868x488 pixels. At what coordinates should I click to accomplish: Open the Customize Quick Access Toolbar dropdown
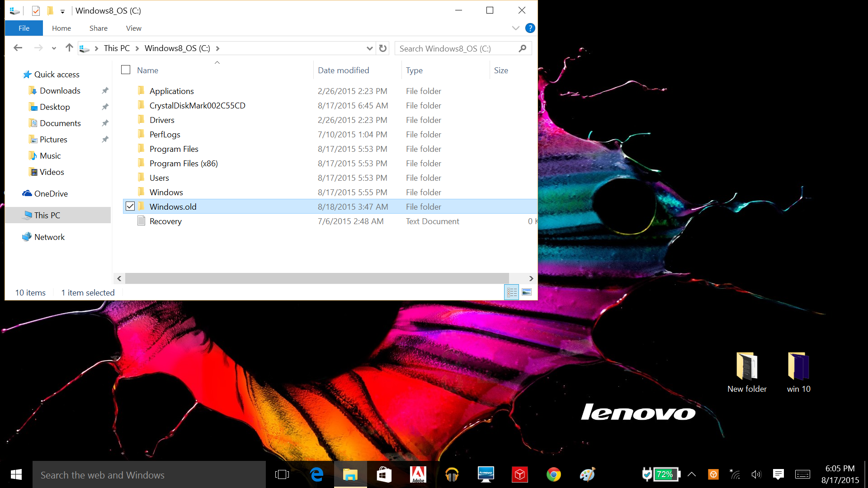click(62, 11)
